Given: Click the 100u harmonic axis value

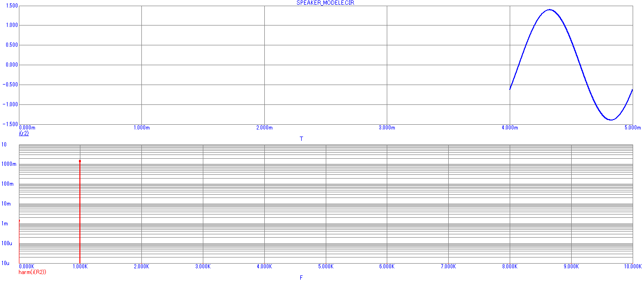Looking at the screenshot, I should coord(7,244).
